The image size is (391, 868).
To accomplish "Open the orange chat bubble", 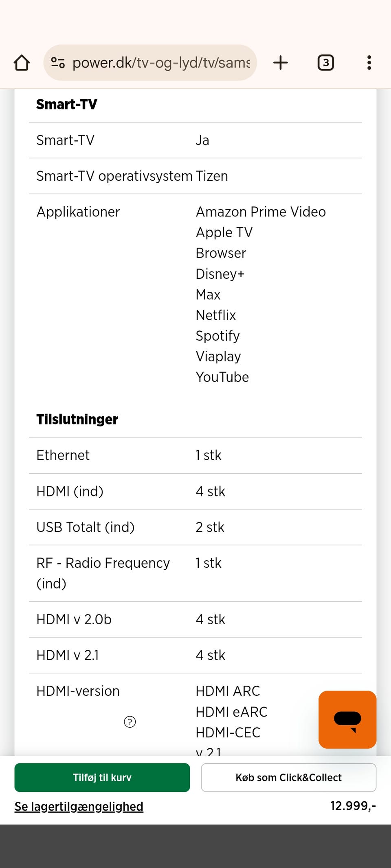I will tap(347, 719).
